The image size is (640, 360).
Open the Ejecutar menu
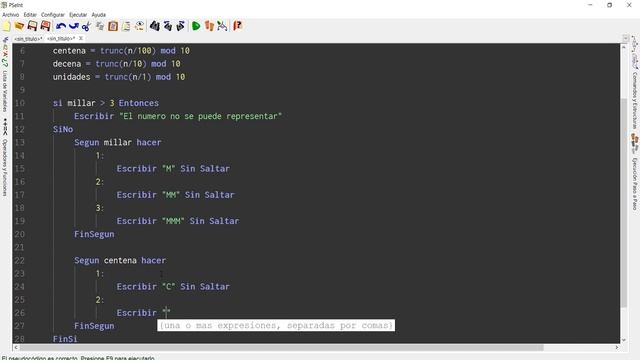pos(78,15)
